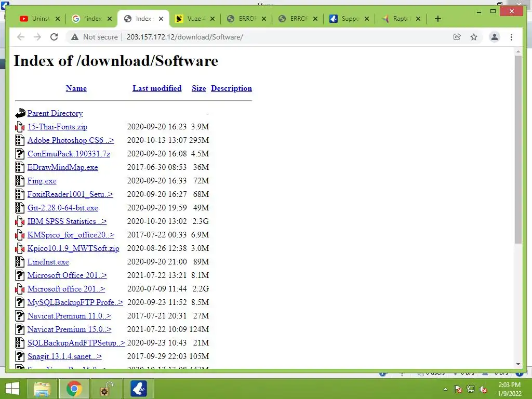Click the compressed icon beside IBM SPSS Statistics
532x399 pixels.
[20, 221]
